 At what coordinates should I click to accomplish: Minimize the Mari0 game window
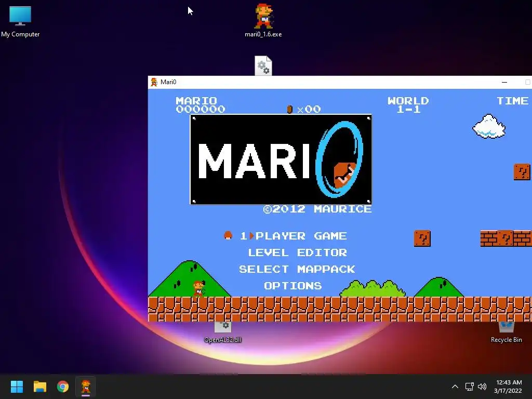pyautogui.click(x=504, y=82)
